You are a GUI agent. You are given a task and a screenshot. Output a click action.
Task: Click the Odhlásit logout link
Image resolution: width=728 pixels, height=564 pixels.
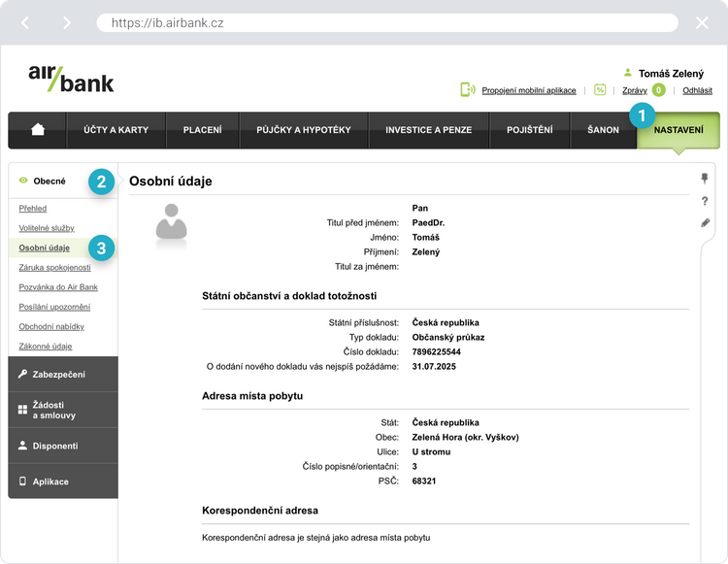click(697, 90)
